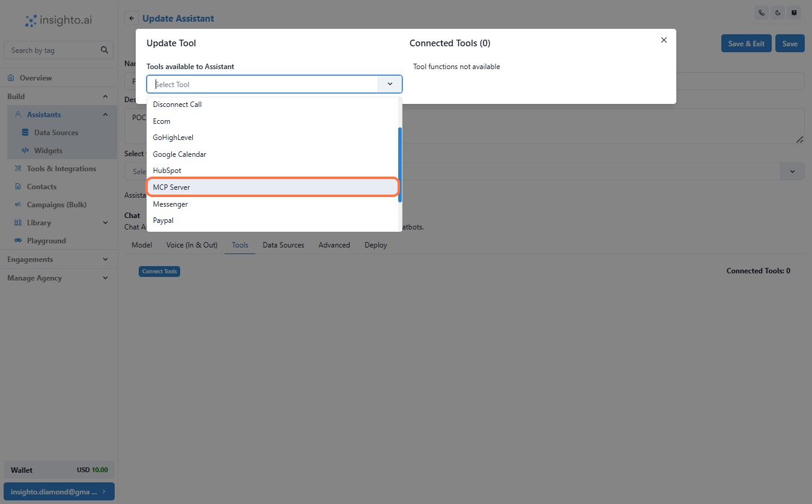Screen dimensions: 812x504
Task: Click the Tools & Integrations wrench icon
Action: coord(18,169)
